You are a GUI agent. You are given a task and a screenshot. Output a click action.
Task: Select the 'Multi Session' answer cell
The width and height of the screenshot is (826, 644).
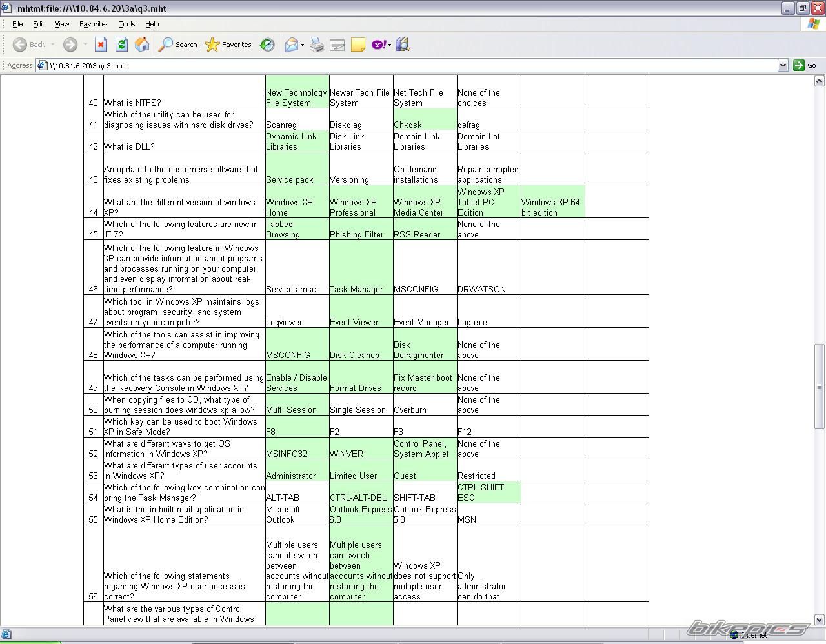297,405
